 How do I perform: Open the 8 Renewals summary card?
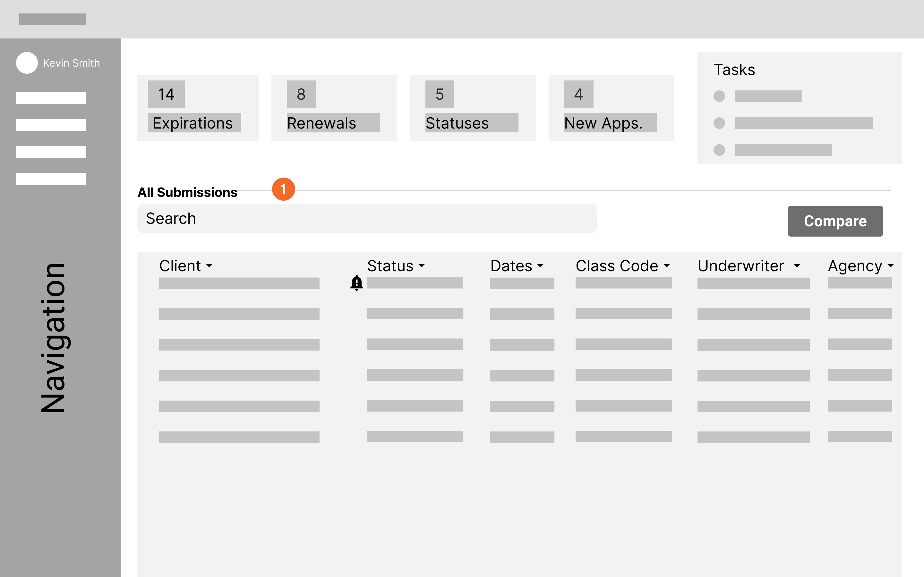pos(334,108)
